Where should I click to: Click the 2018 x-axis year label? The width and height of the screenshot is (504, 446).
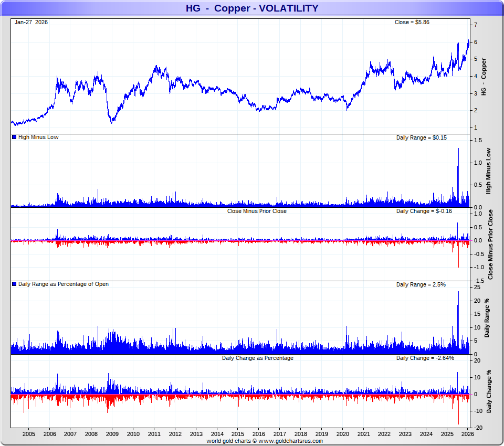[x=300, y=434]
